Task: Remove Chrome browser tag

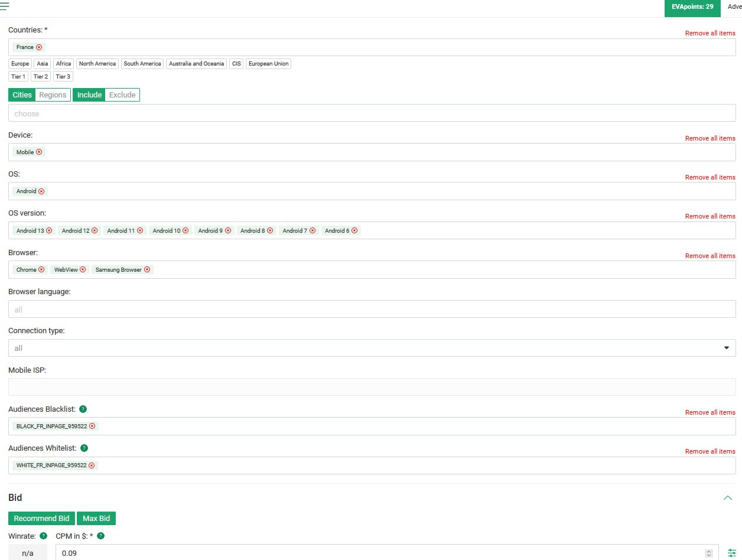Action: 41,269
